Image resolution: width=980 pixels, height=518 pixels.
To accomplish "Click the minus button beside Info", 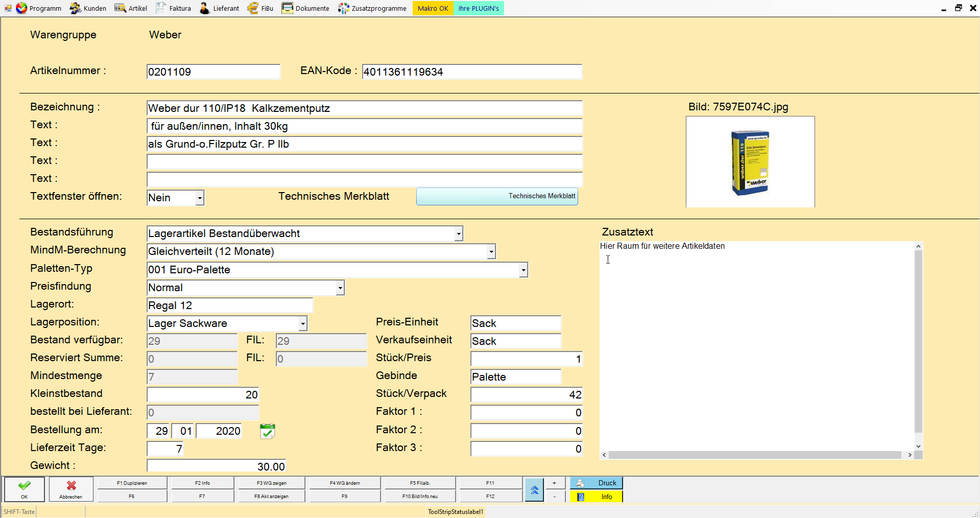I will point(555,496).
